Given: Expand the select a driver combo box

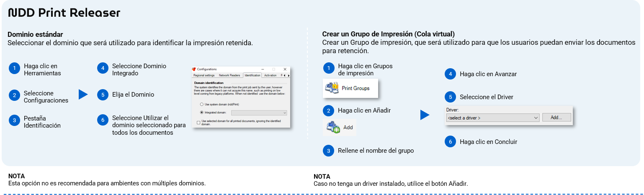Looking at the screenshot, I should (x=492, y=118).
